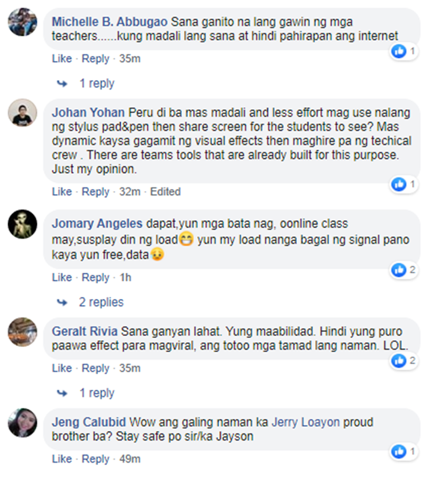Show the 1 reply under Geralt Rivia

pos(97,393)
